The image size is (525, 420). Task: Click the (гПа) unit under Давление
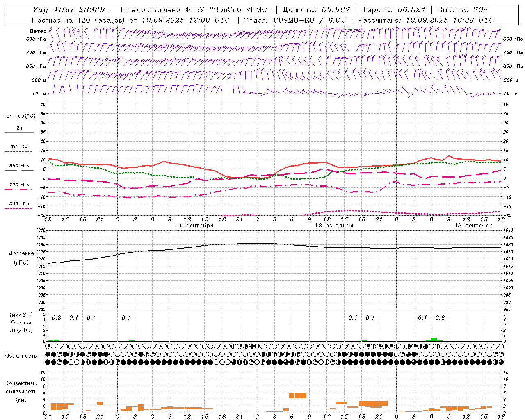pos(21,263)
